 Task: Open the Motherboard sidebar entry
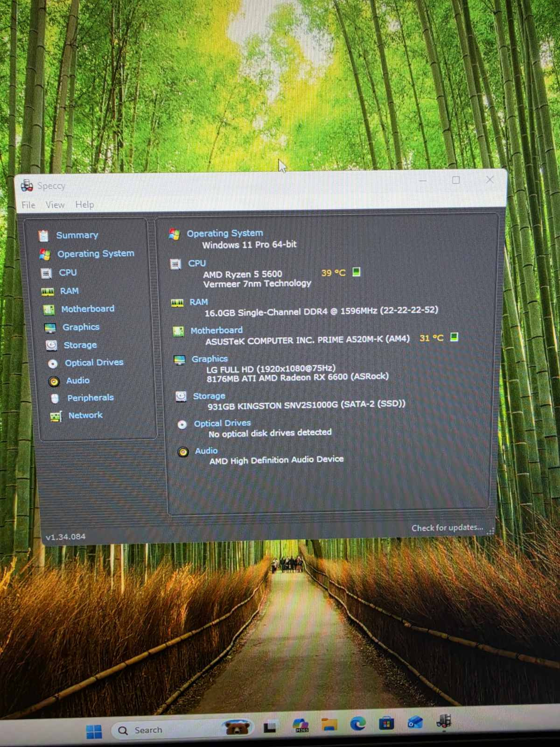[88, 309]
